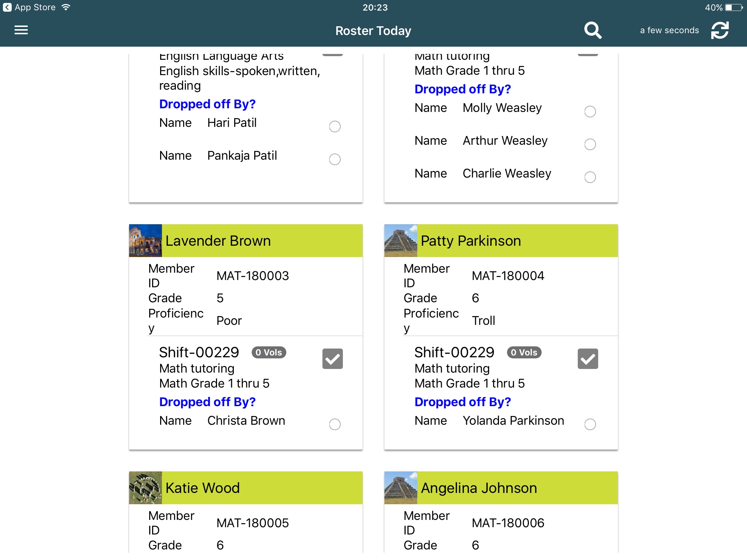Tap the refresh/sync icon
This screenshot has height=560, width=747.
719,31
